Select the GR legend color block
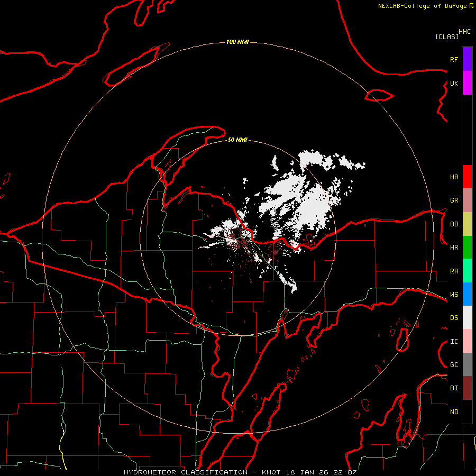 (467, 200)
